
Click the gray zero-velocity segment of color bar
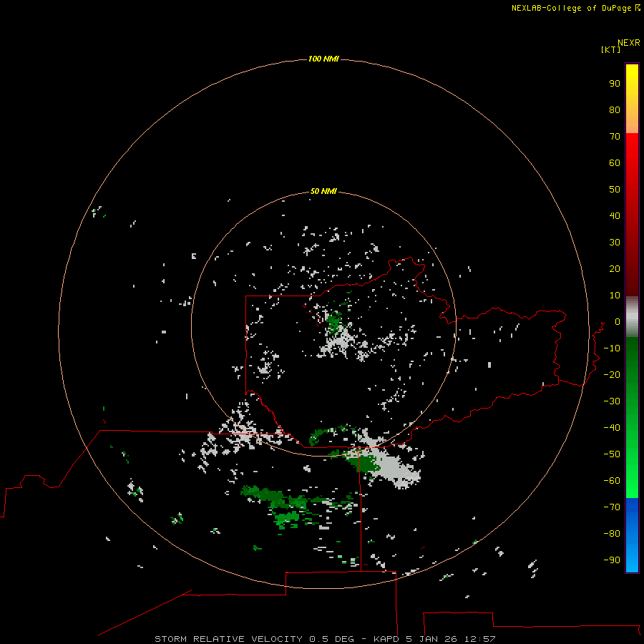632,317
